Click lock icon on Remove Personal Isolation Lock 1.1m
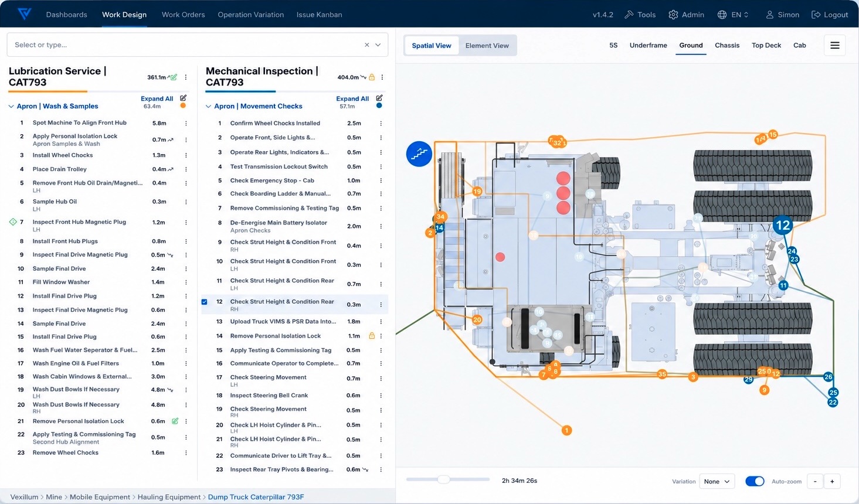The height and width of the screenshot is (504, 859). (372, 336)
